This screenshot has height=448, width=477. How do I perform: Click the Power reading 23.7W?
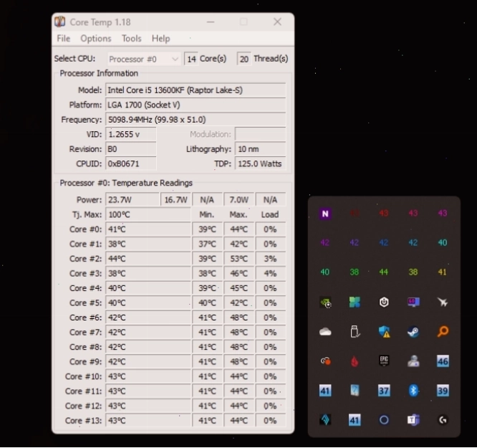click(x=132, y=200)
